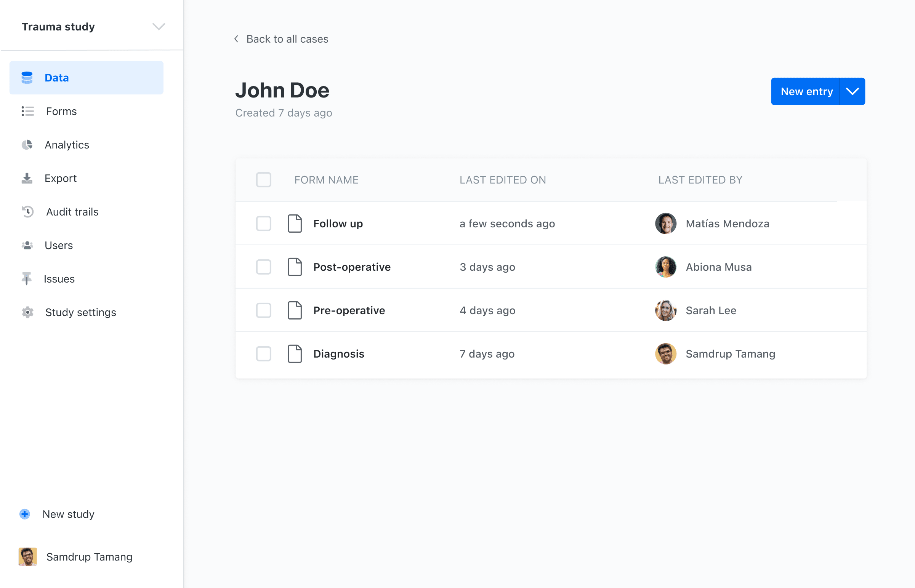The height and width of the screenshot is (588, 915).
Task: Open Study settings from the sidebar
Action: point(80,312)
